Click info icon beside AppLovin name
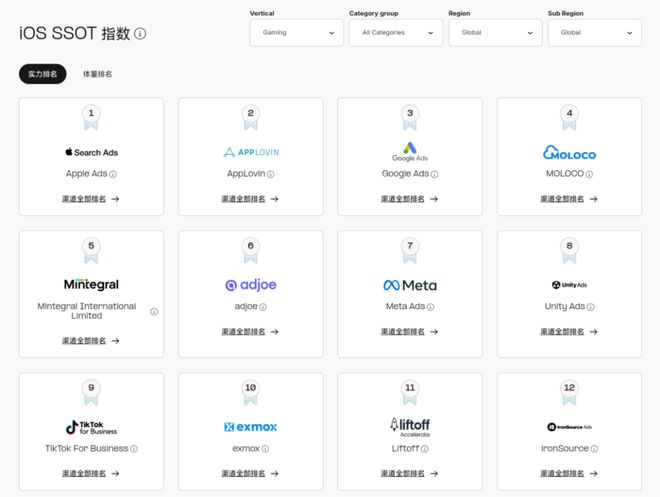 [x=271, y=174]
